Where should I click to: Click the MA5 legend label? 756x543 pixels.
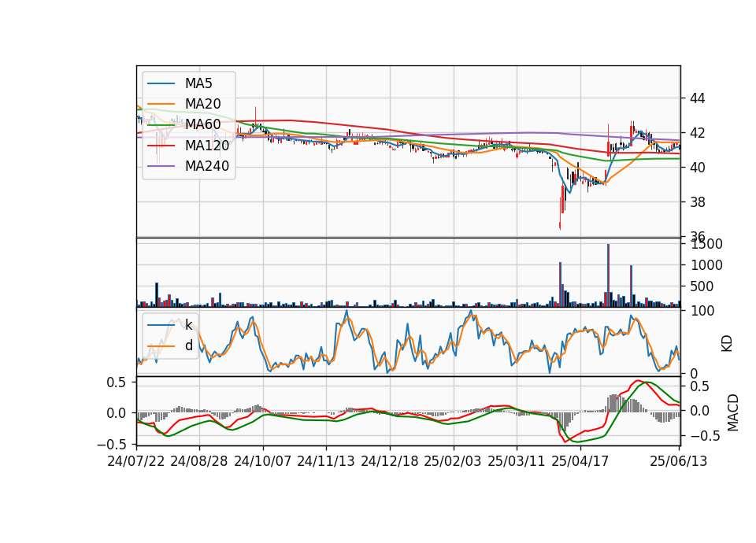click(x=198, y=83)
